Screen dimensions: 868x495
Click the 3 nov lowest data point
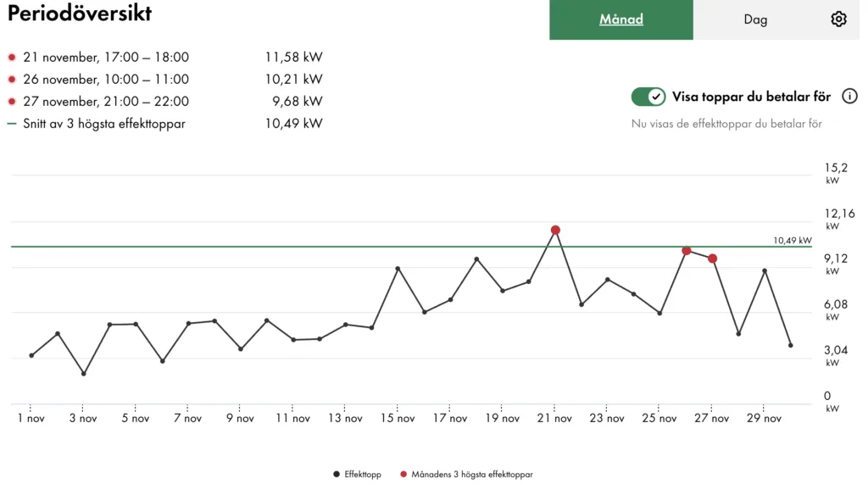pos(83,374)
